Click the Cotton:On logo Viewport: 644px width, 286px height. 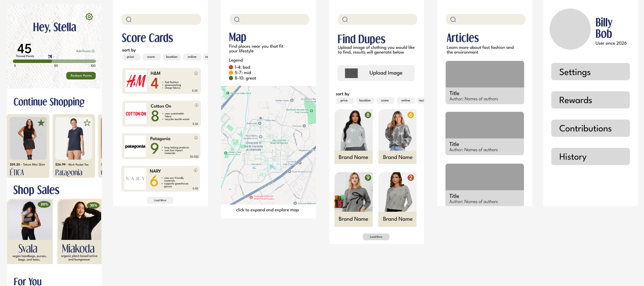(x=136, y=114)
